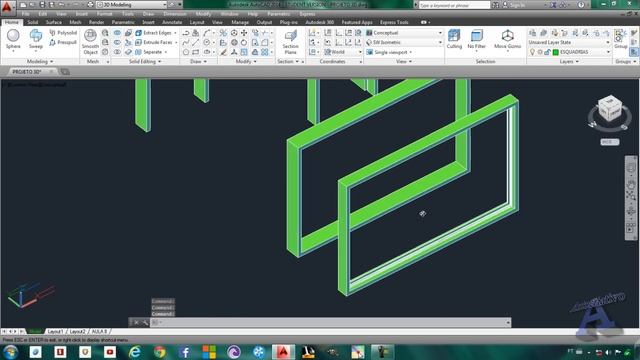This screenshot has width=640, height=360.
Task: Open the Unsaved Layer State dropdown
Action: click(569, 42)
